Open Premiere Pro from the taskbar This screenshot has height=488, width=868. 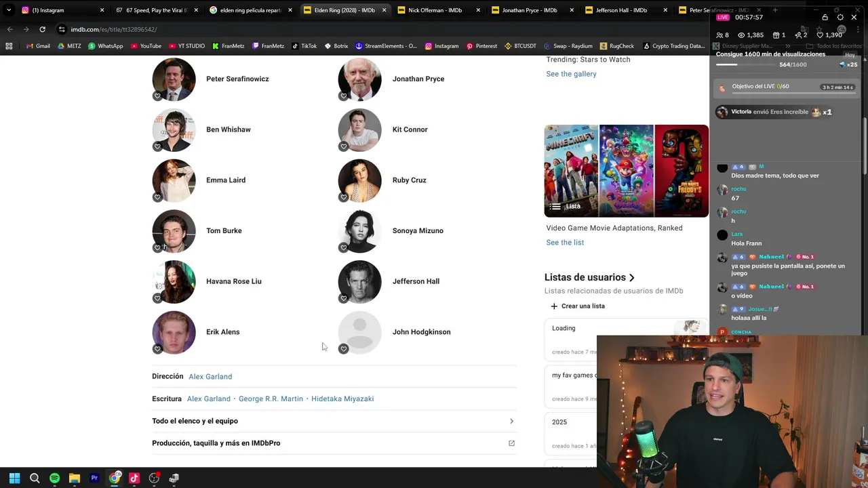pyautogui.click(x=94, y=478)
